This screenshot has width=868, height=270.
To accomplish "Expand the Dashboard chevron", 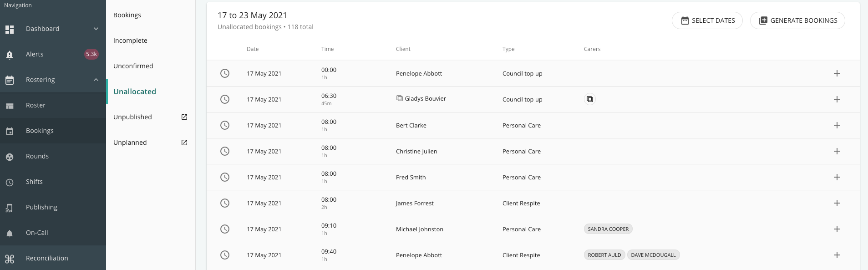I will coord(96,29).
